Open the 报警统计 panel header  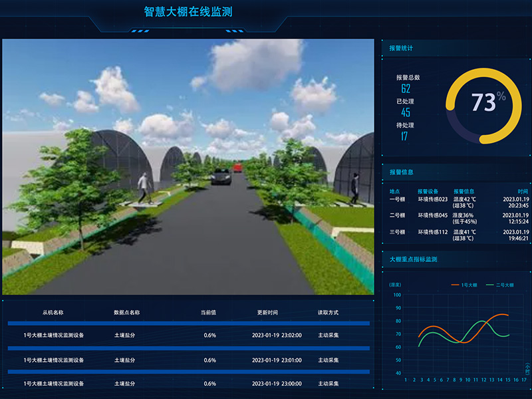coord(401,48)
